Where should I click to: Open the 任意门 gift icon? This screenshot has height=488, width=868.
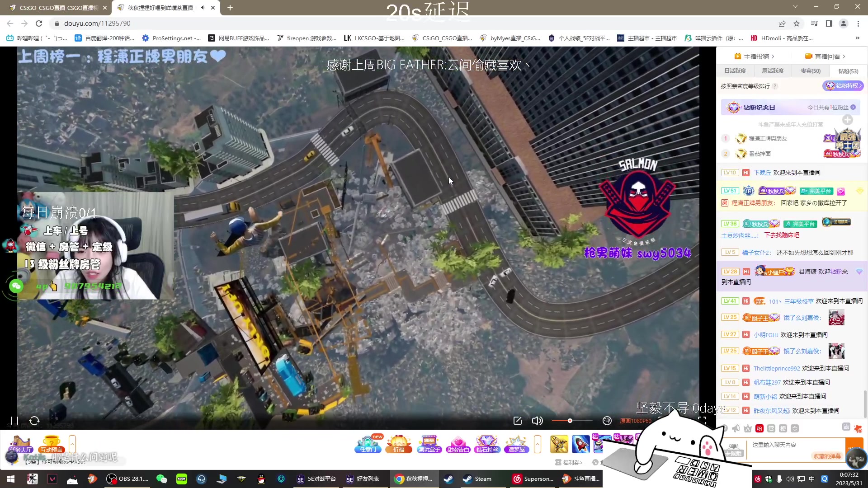click(x=368, y=444)
